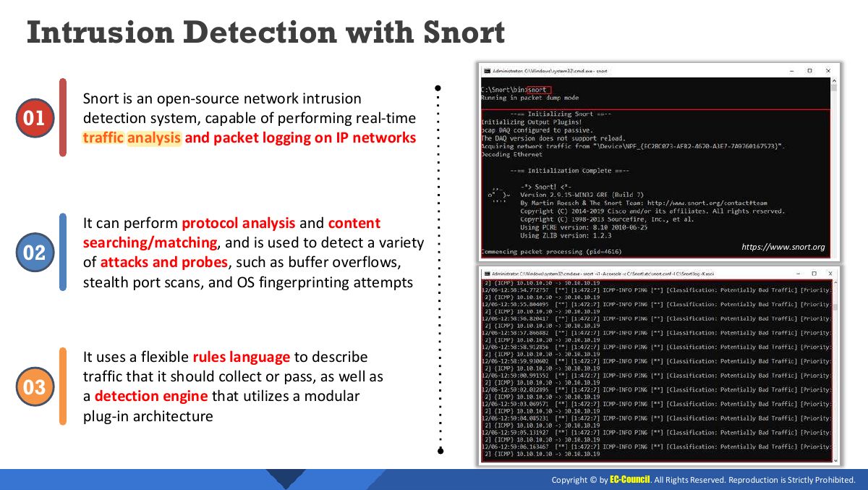Maximize the upper cmd.exe - snort window
The width and height of the screenshot is (868, 490).
pyautogui.click(x=809, y=71)
